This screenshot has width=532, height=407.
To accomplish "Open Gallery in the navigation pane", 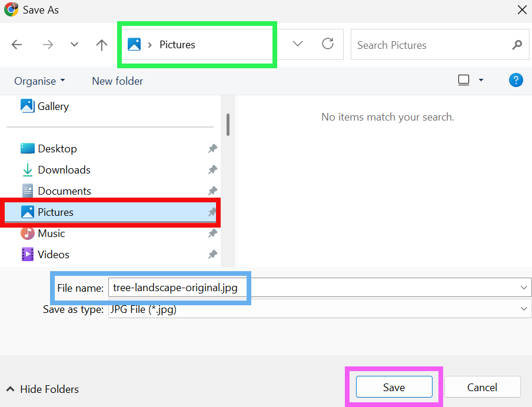I will coord(45,106).
